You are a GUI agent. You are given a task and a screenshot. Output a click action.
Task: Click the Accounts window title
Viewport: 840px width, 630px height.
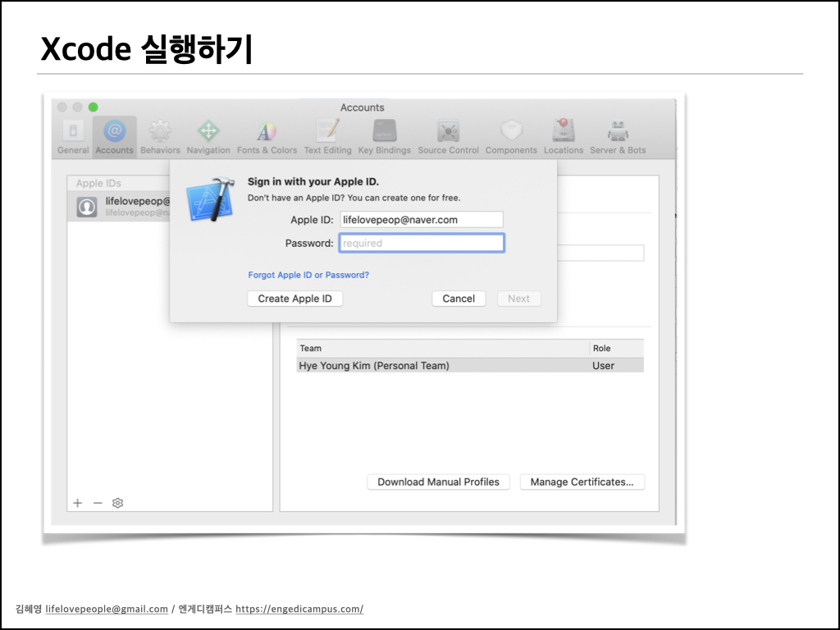pos(362,107)
